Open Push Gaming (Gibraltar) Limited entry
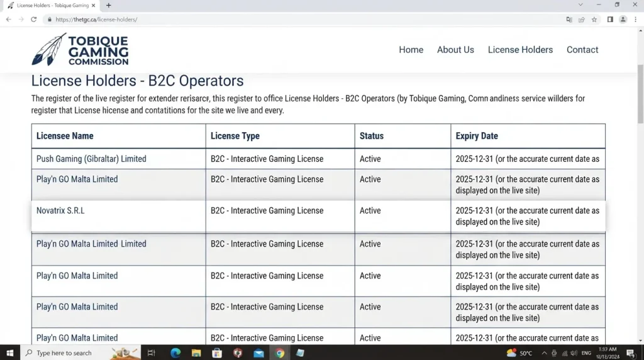The width and height of the screenshot is (644, 360). pyautogui.click(x=91, y=159)
